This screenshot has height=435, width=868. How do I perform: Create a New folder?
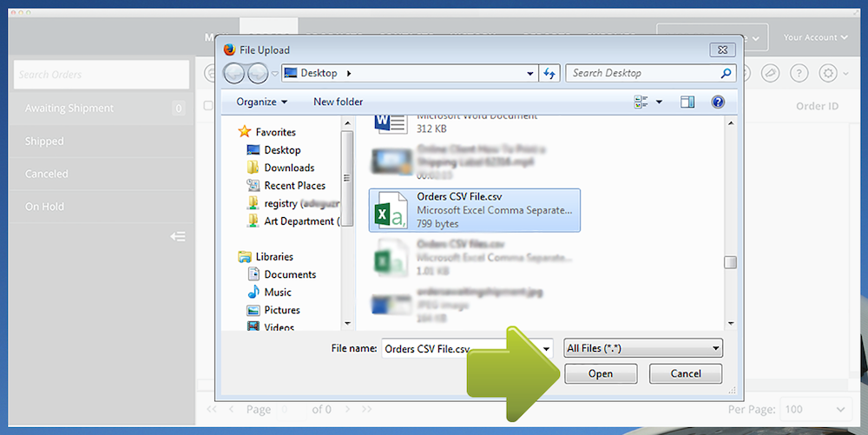[339, 102]
